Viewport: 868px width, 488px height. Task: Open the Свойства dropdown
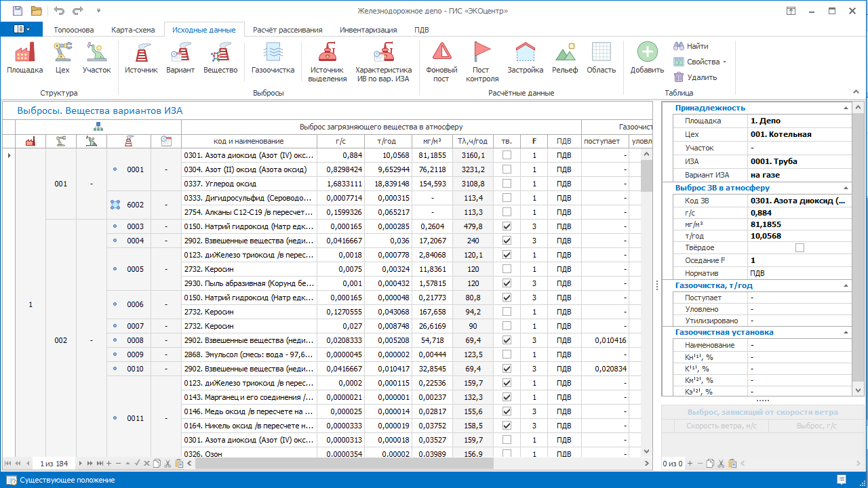(x=700, y=62)
